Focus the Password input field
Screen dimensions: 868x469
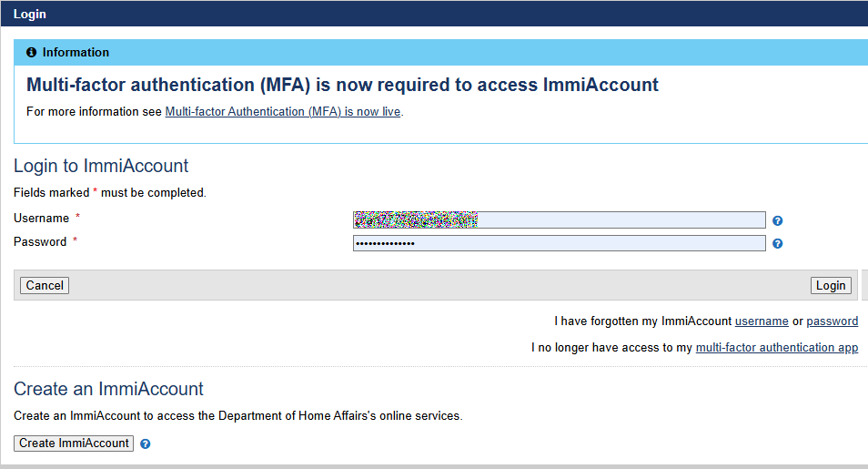click(x=560, y=243)
